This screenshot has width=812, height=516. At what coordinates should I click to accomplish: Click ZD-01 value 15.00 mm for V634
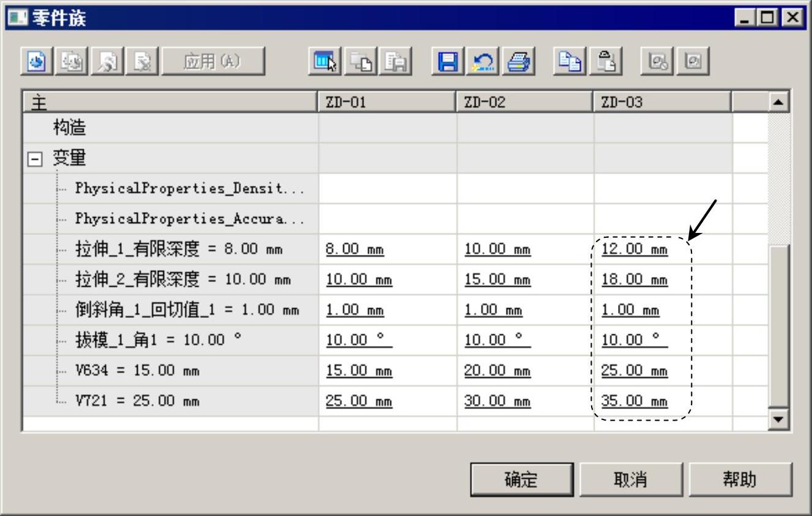pos(359,370)
